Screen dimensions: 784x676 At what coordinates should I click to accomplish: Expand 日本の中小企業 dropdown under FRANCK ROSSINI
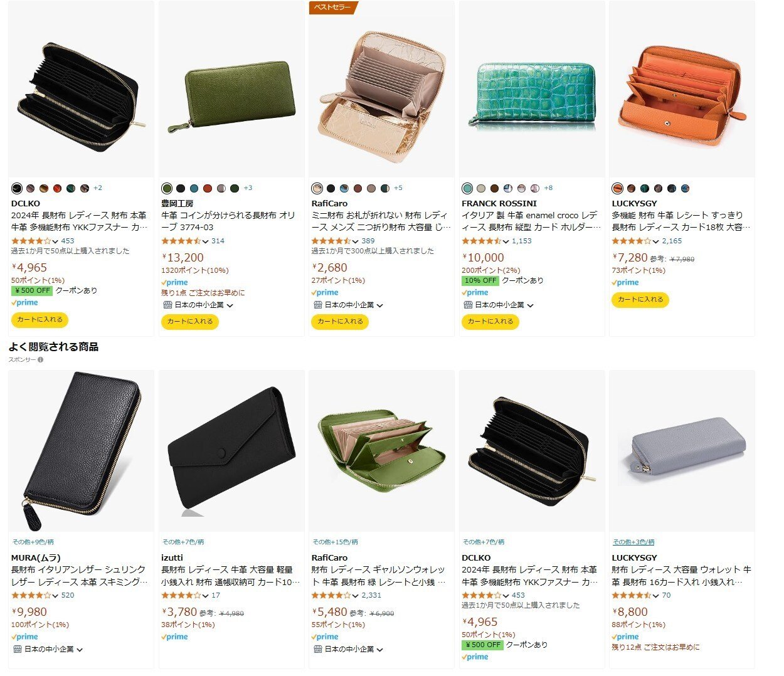pos(531,305)
